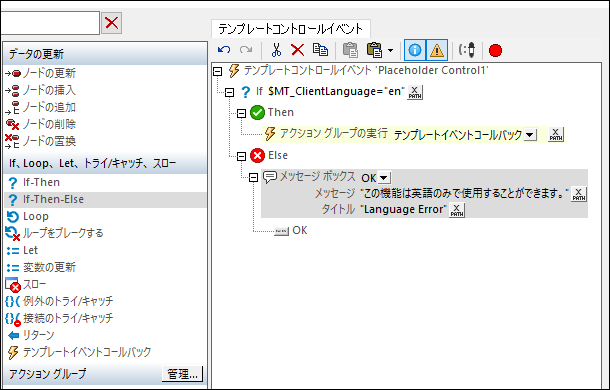Click the If、Loop、Let section header
Screen dimensions: 610x390
(105, 163)
